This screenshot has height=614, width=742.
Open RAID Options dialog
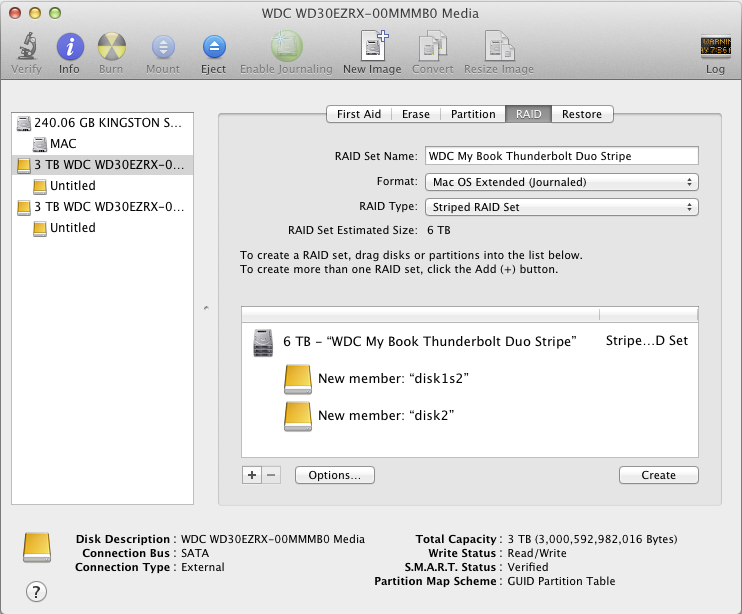click(335, 475)
